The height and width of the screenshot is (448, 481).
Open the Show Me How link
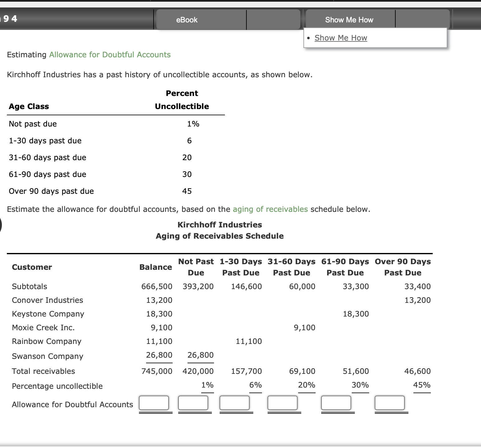coord(341,38)
